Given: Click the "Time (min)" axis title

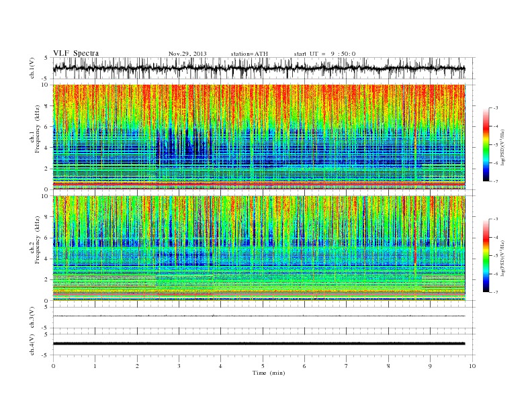Looking at the screenshot, I should [269, 373].
